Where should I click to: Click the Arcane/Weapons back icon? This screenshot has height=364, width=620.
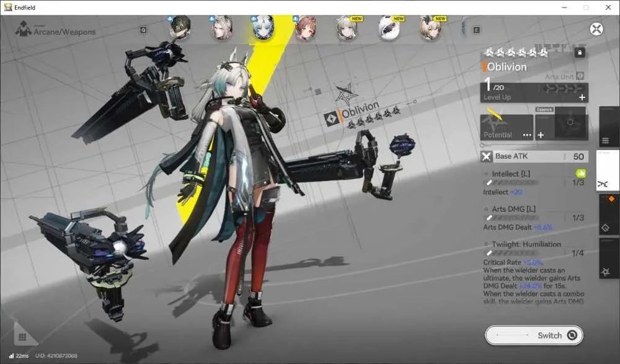tap(24, 29)
